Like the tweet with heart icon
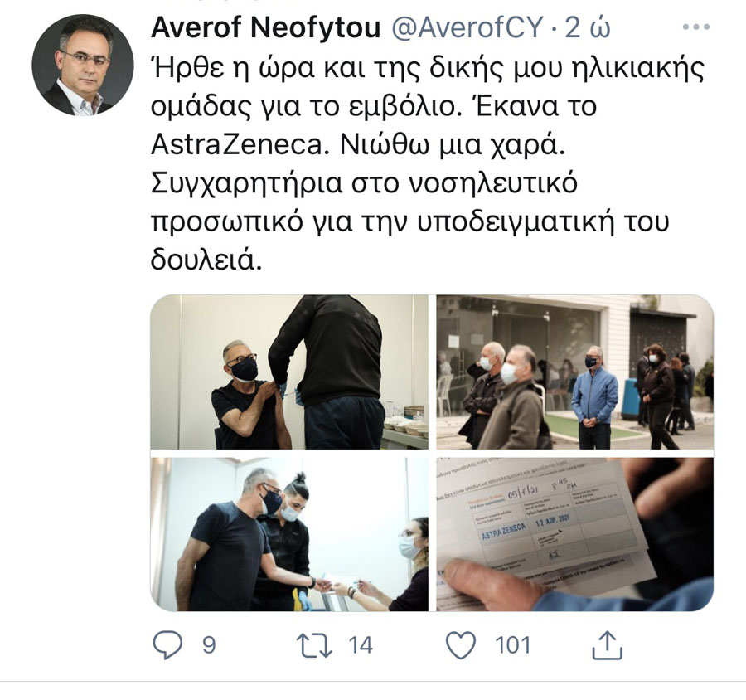The height and width of the screenshot is (700, 746). click(461, 645)
